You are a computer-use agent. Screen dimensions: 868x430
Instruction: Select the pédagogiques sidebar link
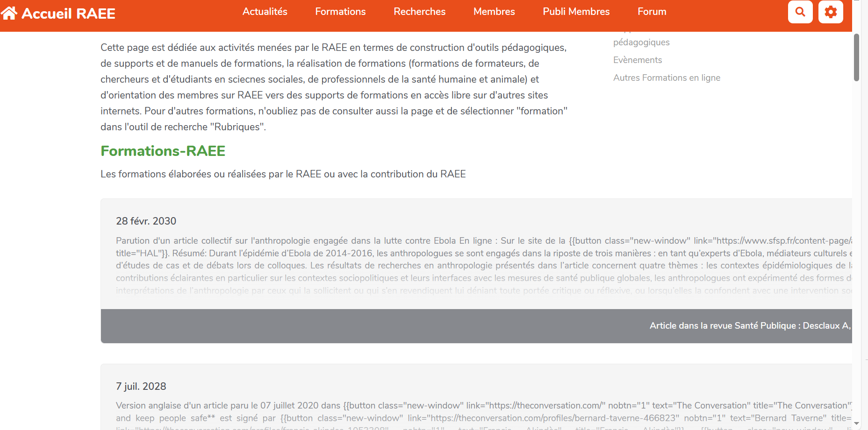pos(641,42)
